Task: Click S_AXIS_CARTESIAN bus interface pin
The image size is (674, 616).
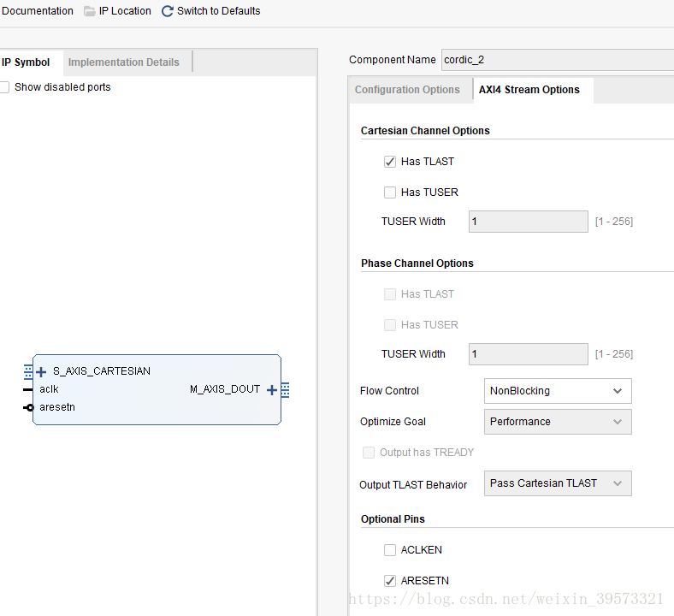Action: [28, 372]
